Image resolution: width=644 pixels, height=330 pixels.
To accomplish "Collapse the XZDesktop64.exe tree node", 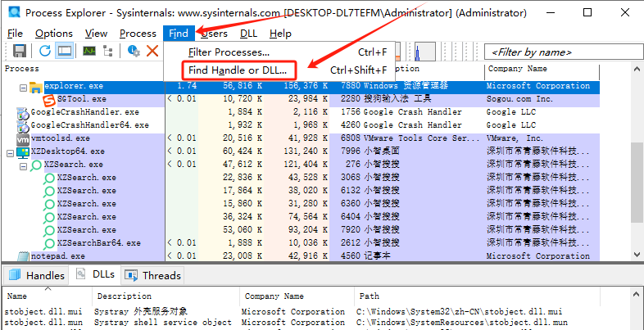I will click(10, 153).
